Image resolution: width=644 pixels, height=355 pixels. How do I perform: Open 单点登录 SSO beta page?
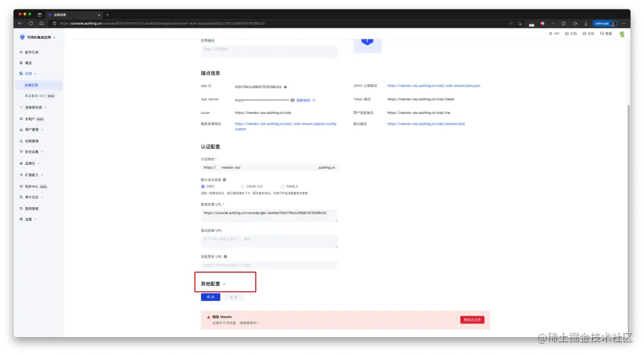pos(39,95)
